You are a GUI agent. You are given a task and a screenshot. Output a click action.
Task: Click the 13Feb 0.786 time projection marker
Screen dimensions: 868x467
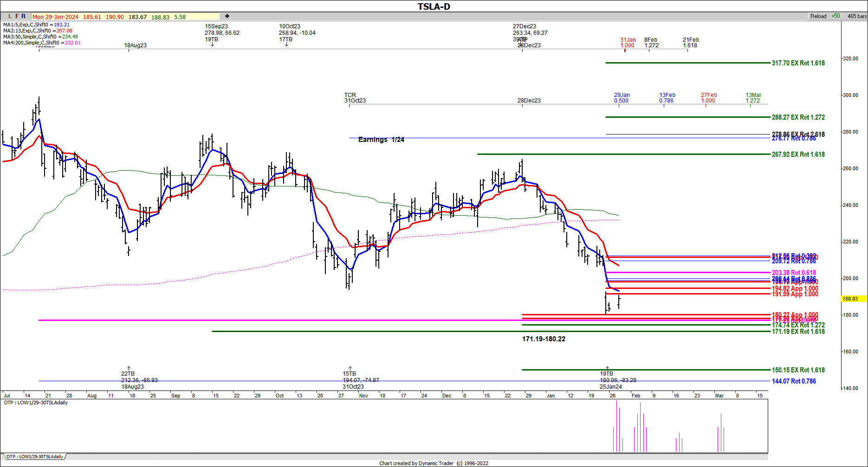[667, 98]
